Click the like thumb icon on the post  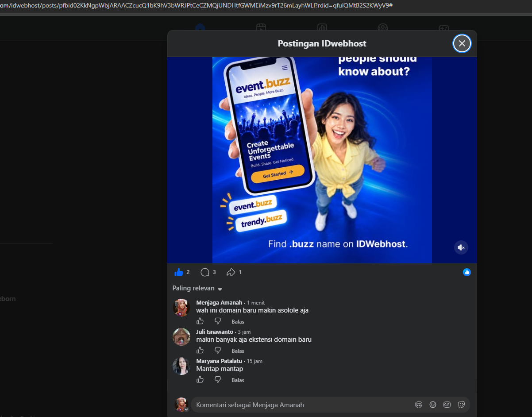pyautogui.click(x=179, y=272)
